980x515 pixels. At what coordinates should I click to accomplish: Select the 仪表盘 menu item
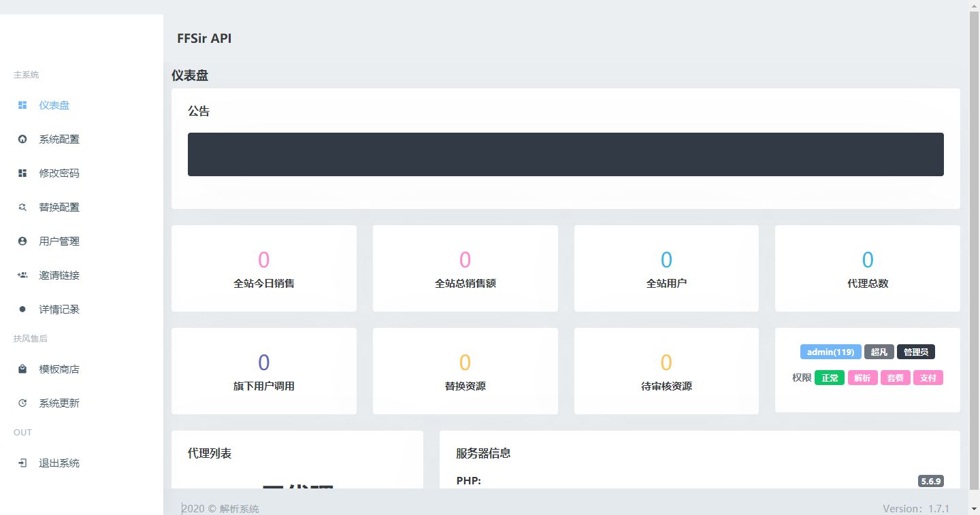point(54,105)
